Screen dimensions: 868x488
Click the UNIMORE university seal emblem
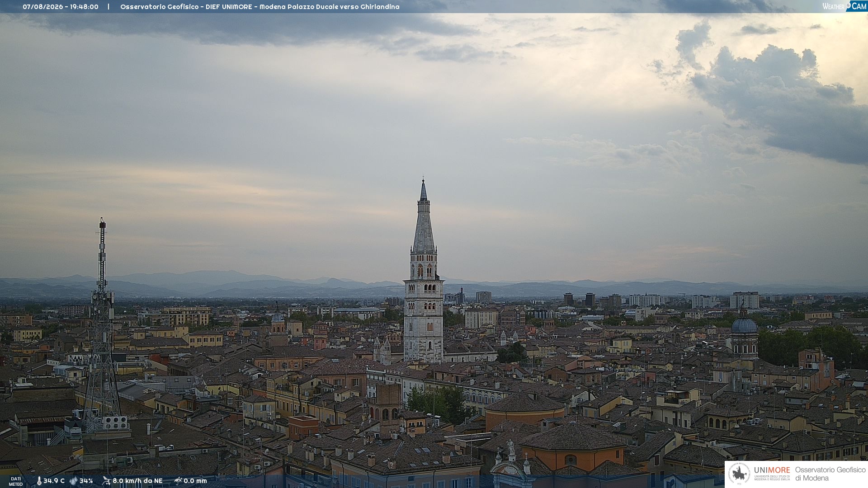click(x=739, y=474)
